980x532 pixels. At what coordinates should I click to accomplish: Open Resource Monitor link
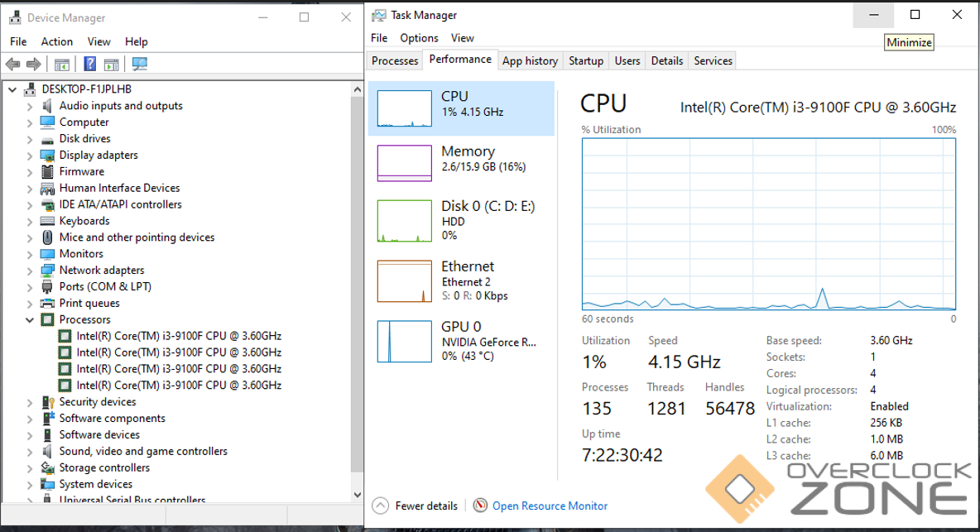(550, 506)
